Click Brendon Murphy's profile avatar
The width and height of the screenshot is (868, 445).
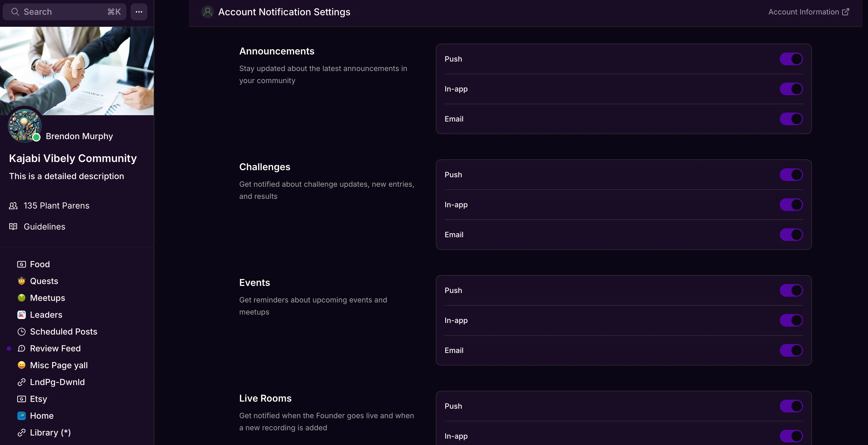[24, 125]
